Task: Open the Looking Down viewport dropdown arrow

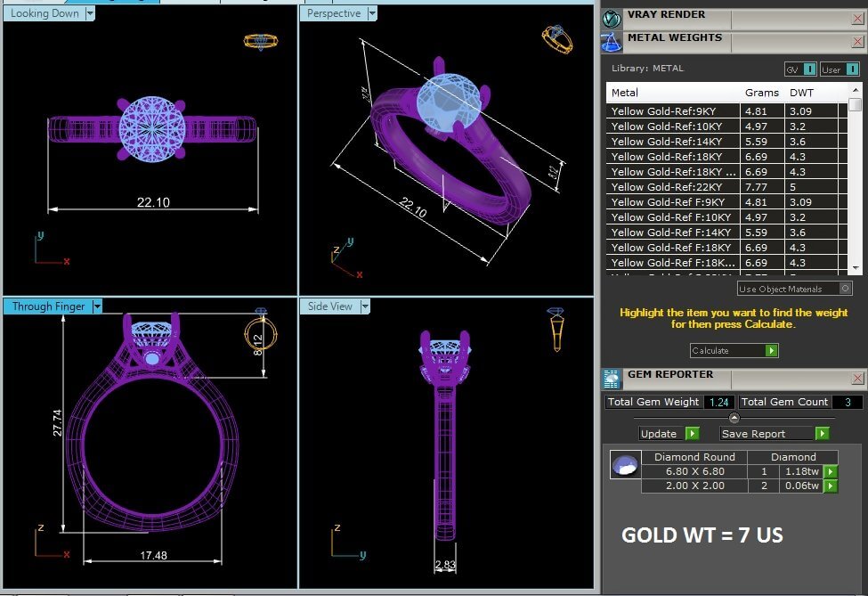Action: point(90,13)
